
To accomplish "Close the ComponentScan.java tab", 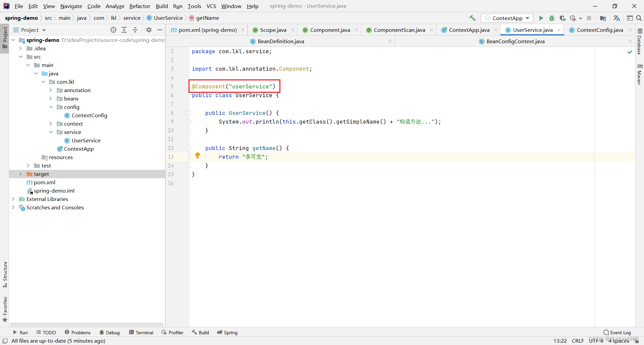I will 431,30.
